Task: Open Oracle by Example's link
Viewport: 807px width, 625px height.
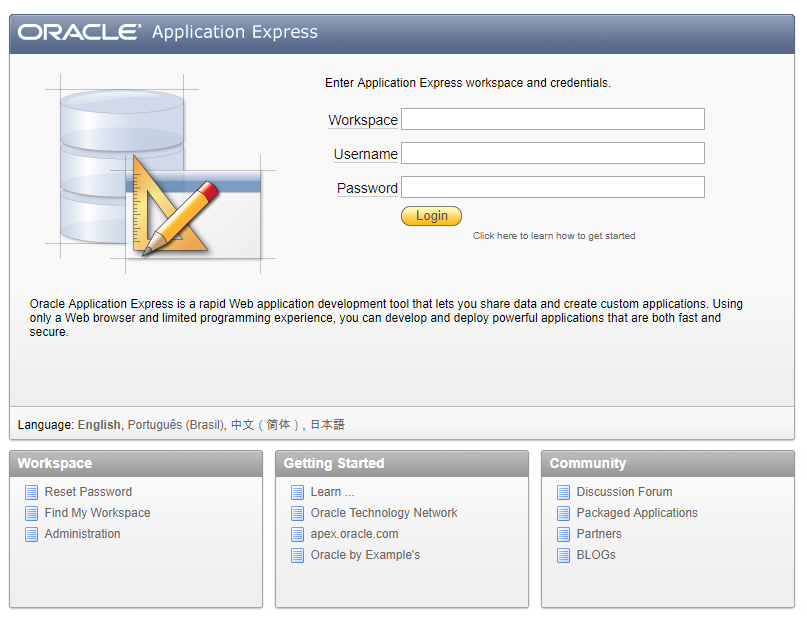Action: 365,555
